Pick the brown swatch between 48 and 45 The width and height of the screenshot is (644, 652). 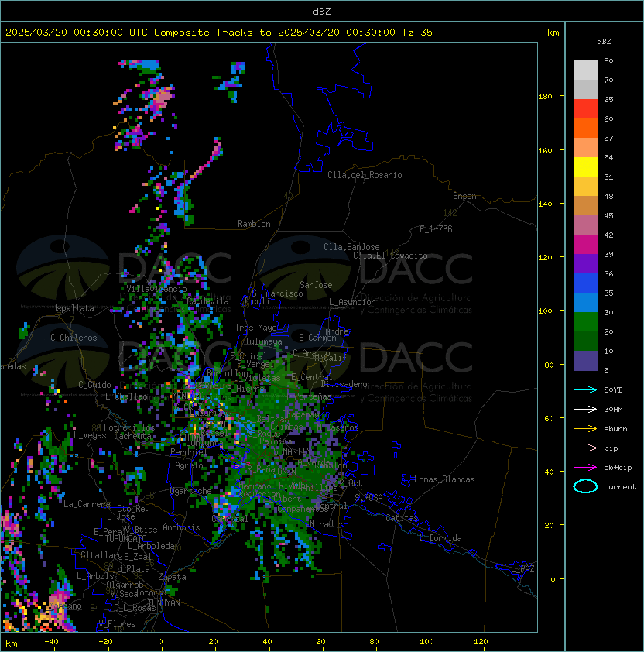pos(585,205)
